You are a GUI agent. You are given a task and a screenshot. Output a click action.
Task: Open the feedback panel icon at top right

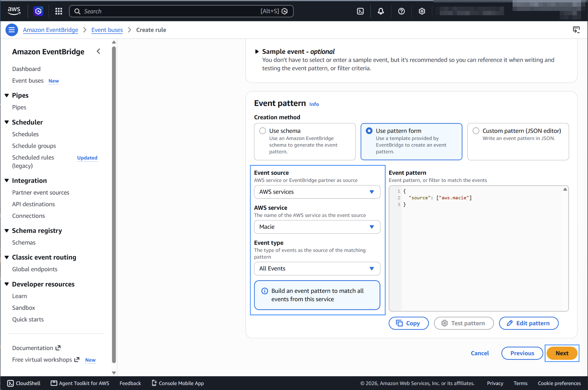point(576,30)
